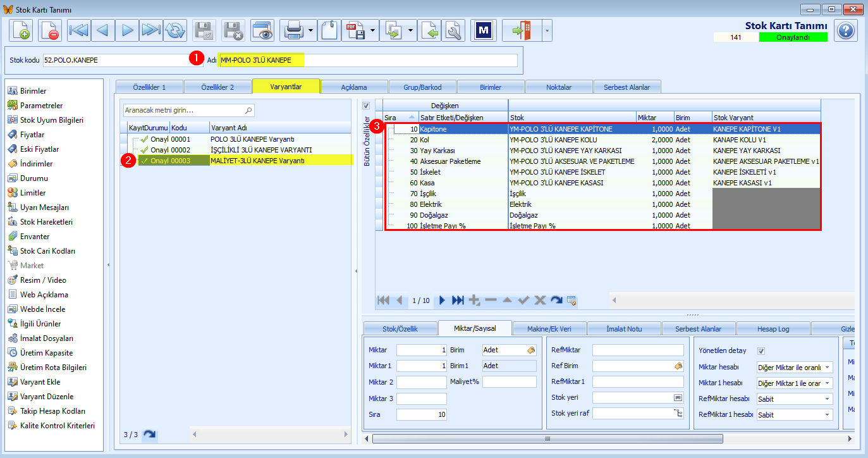Open Fiyatlar in the sidebar
The image size is (868, 458).
[x=32, y=135]
